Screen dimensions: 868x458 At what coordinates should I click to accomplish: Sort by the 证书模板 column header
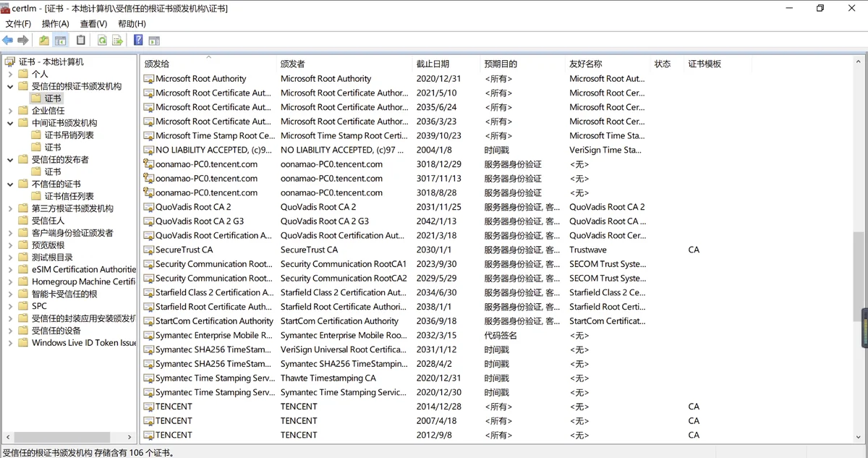coord(718,64)
